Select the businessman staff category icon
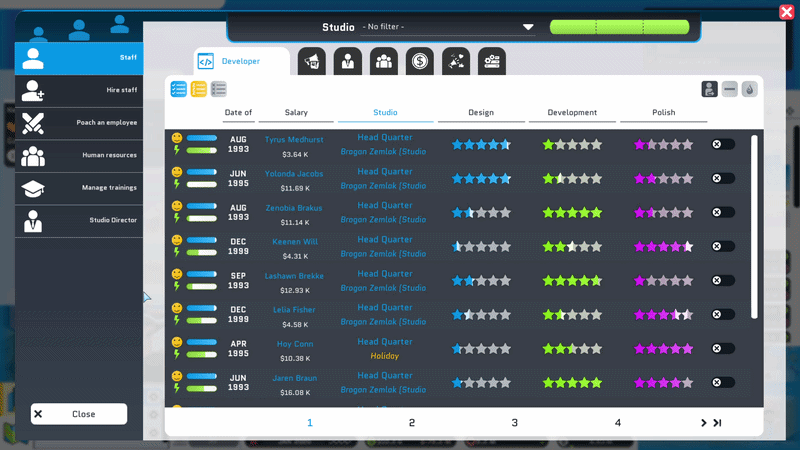This screenshot has width=800, height=450. pos(348,61)
